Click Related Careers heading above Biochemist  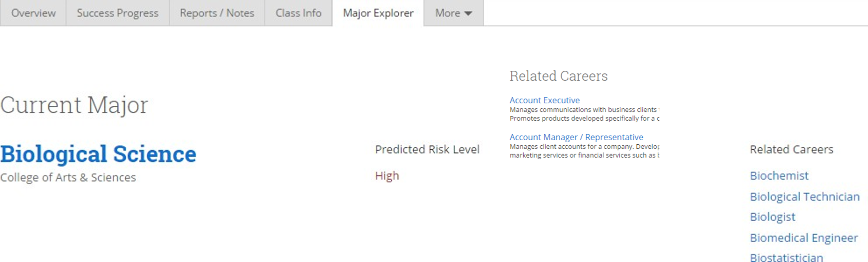click(791, 149)
